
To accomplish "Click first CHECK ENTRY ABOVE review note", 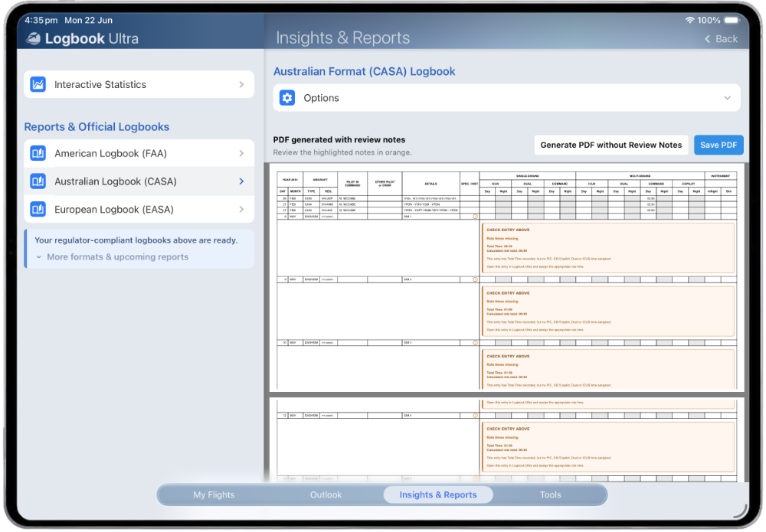I will coord(607,249).
